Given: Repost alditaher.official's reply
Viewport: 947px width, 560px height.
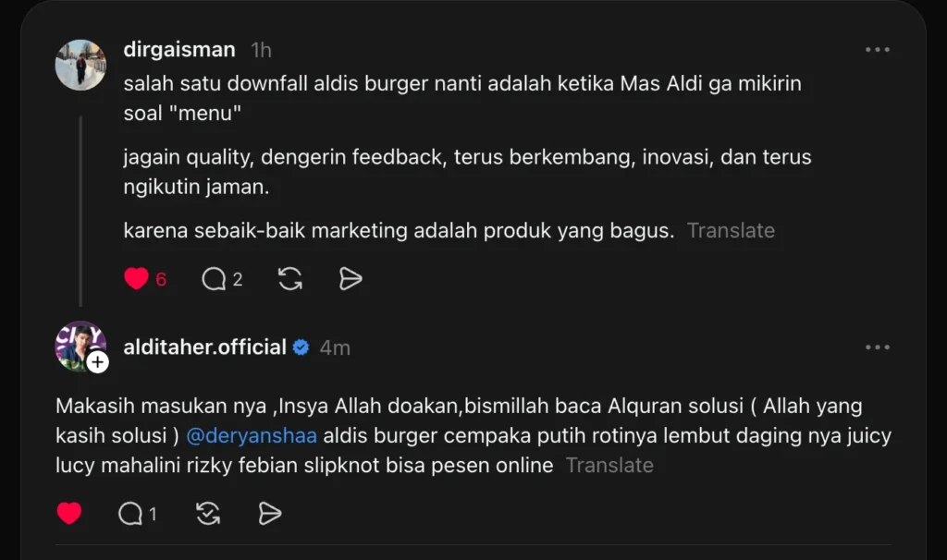Looking at the screenshot, I should [208, 514].
